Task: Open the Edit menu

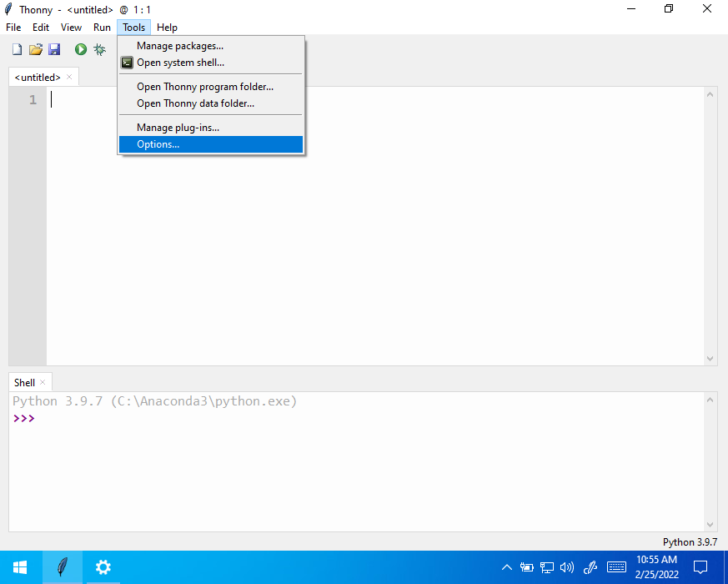Action: [41, 28]
